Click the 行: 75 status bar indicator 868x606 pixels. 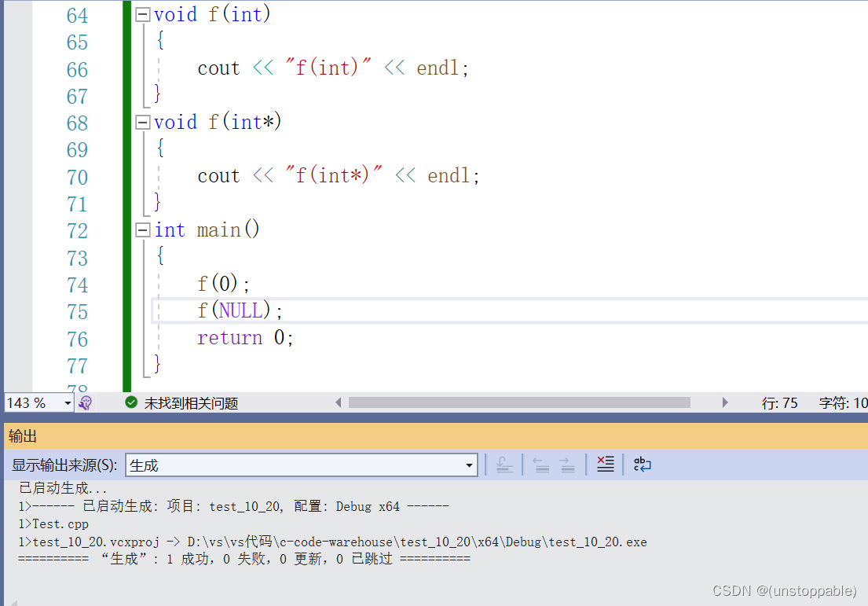[x=781, y=402]
